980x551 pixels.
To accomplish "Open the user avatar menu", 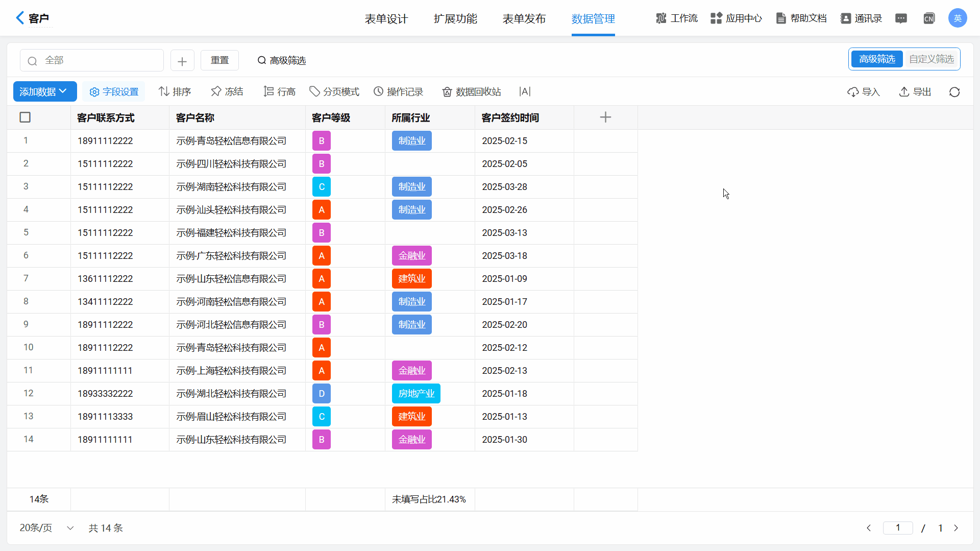I will 958,18.
